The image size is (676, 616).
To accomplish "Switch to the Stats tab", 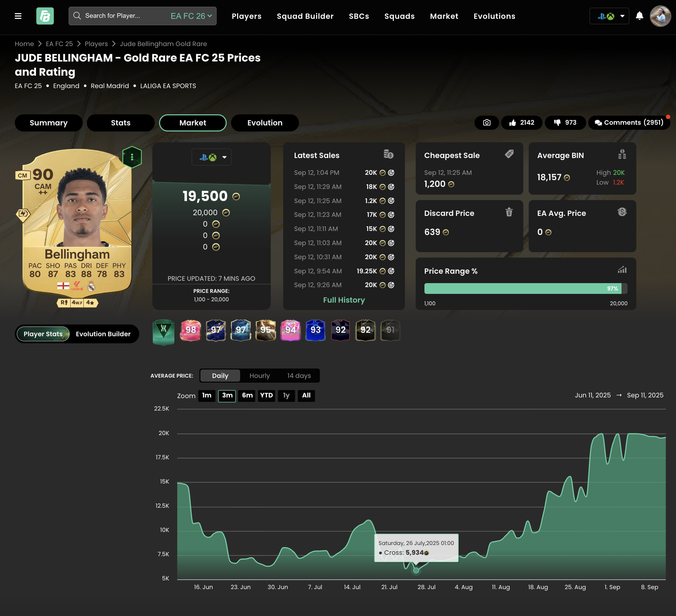I will pos(121,123).
